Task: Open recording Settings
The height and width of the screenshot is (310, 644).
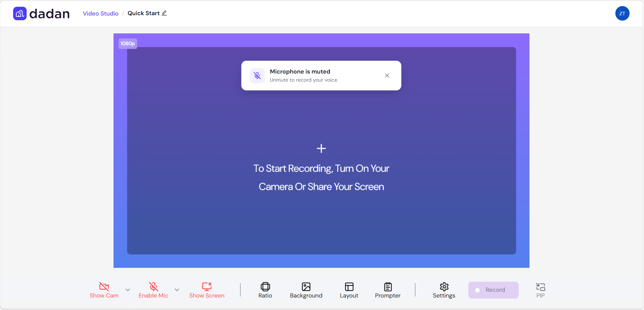Action: 444,289
